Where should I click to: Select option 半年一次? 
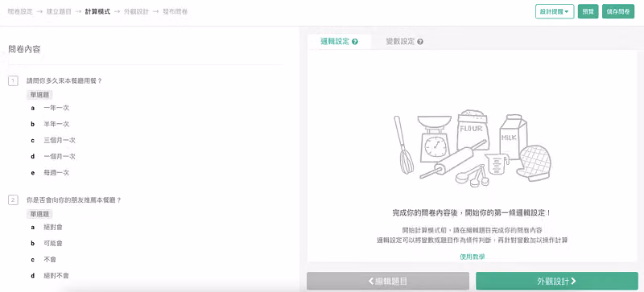(56, 124)
